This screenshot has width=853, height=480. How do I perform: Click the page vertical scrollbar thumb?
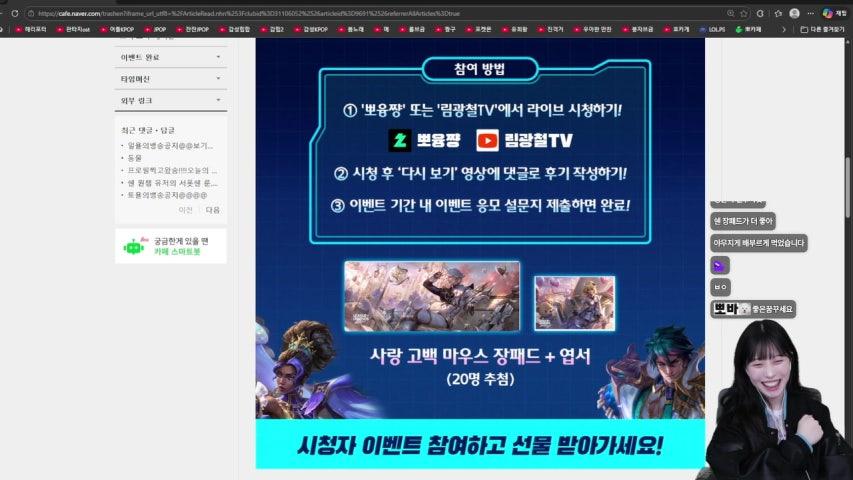848,188
